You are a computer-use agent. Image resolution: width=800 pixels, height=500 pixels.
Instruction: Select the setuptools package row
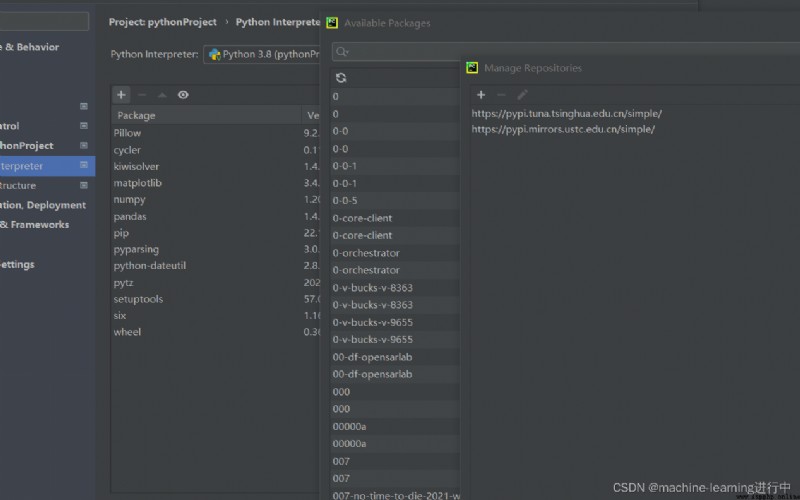[x=216, y=299]
